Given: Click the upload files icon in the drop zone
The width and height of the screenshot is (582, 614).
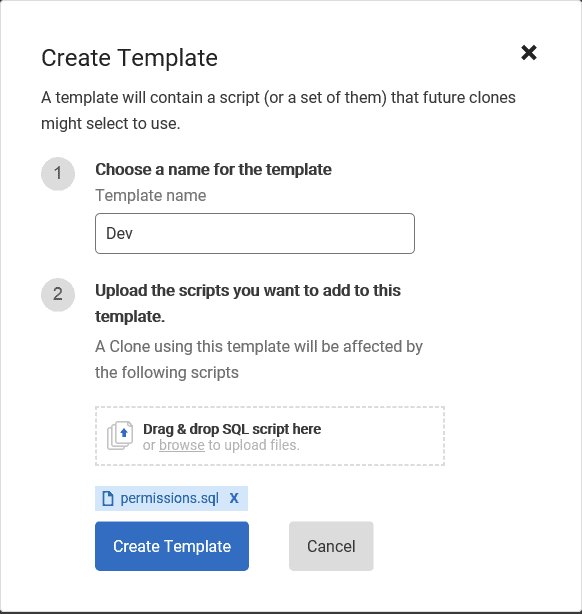Looking at the screenshot, I should click(x=120, y=436).
